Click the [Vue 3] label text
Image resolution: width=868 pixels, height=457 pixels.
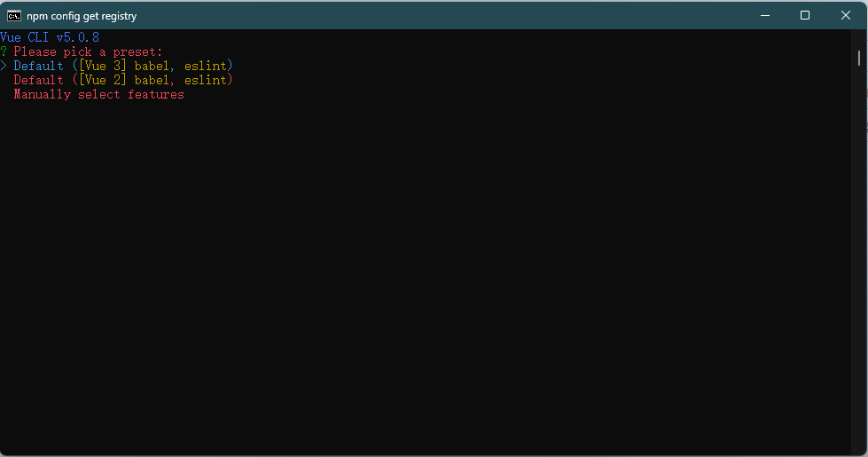pos(103,66)
